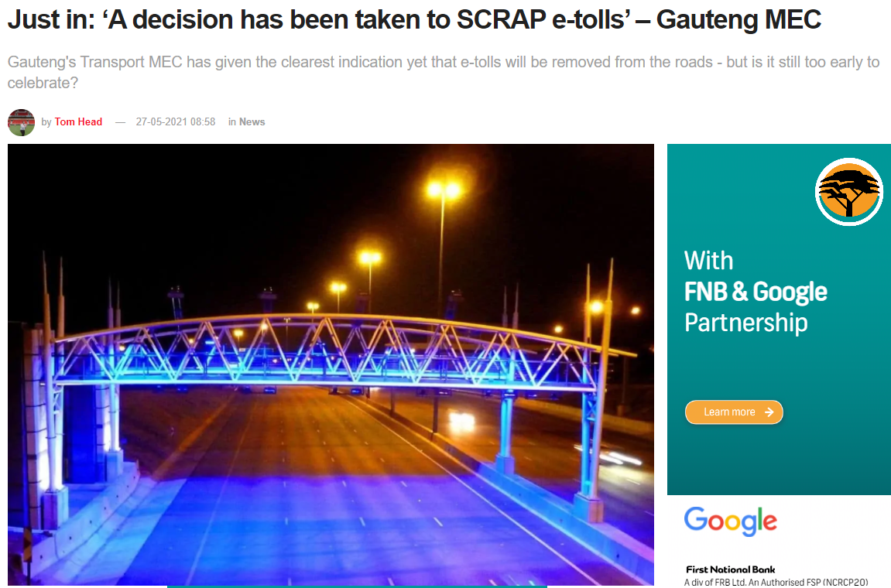
Task: Click the FRB Ltd authorised FSP disclaimer
Action: [x=776, y=582]
